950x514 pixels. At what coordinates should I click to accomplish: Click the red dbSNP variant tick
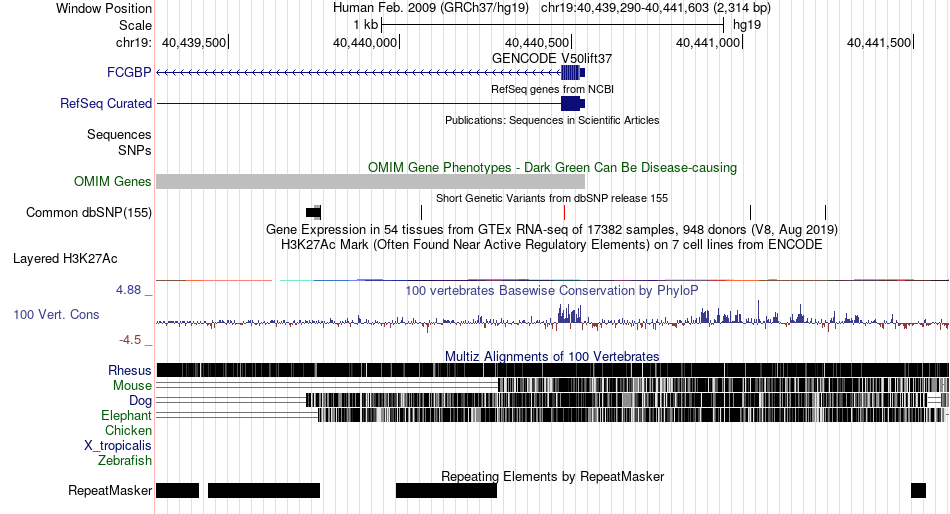(x=564, y=212)
